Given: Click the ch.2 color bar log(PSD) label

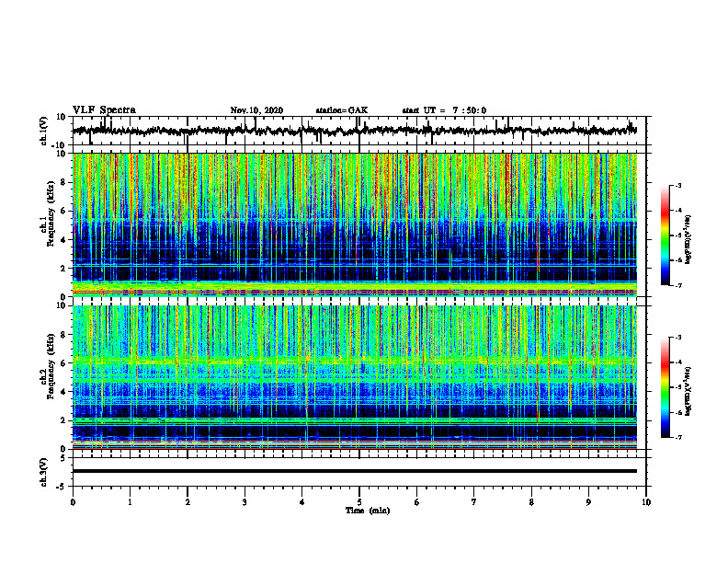Looking at the screenshot, I should pos(688,391).
